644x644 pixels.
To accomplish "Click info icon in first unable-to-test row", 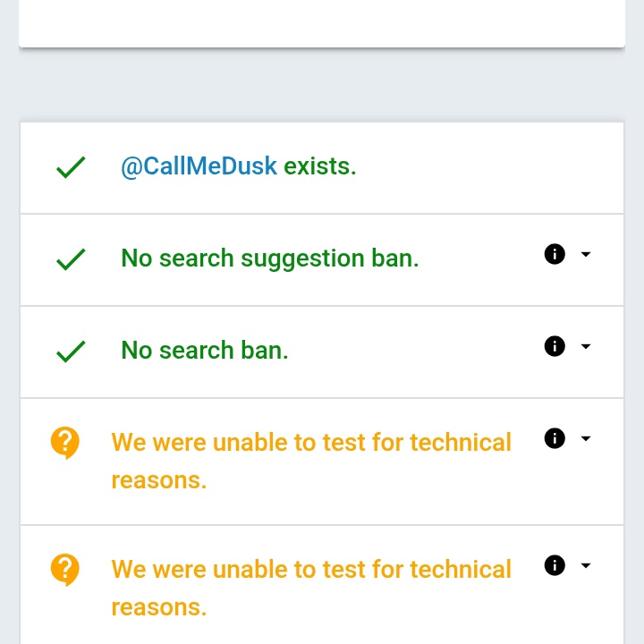I will coord(555,437).
